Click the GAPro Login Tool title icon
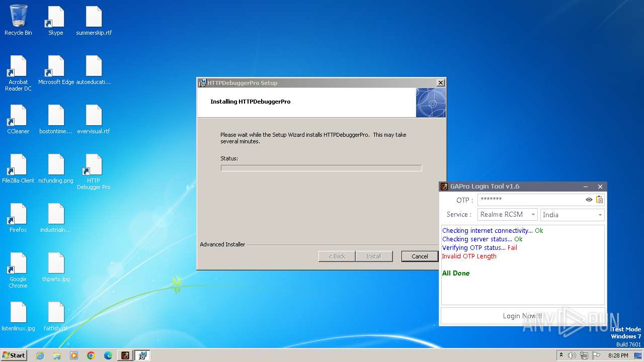This screenshot has width=644, height=362. point(444,187)
